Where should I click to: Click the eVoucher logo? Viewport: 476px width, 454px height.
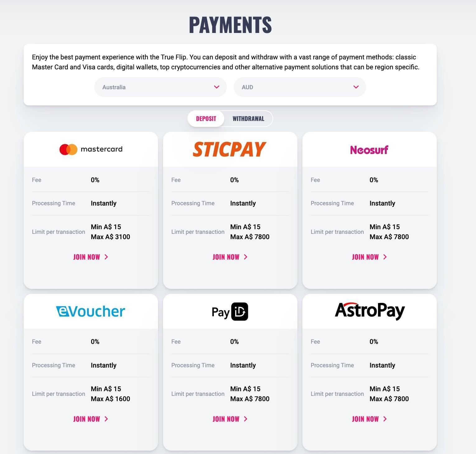pyautogui.click(x=91, y=311)
